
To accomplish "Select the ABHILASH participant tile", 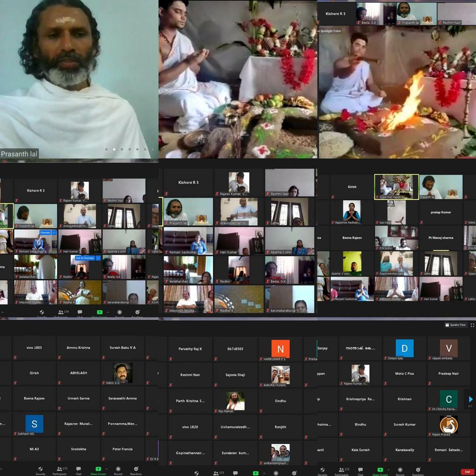I will (79, 373).
